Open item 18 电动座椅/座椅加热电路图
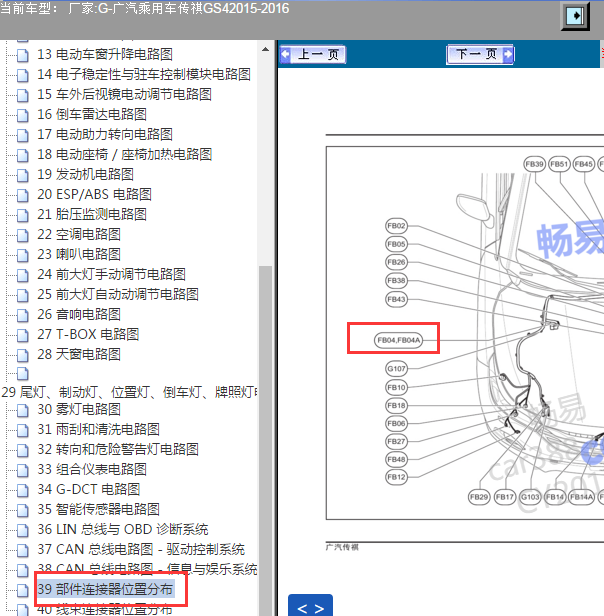604x616 pixels. (x=125, y=154)
